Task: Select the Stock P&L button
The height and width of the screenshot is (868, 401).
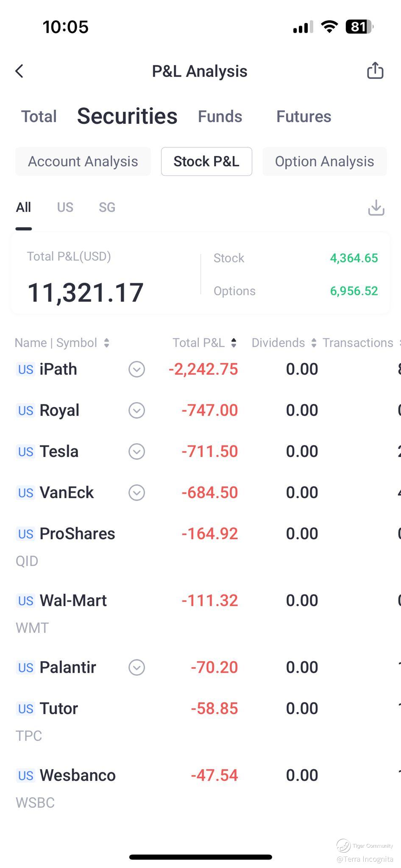Action: 206,161
